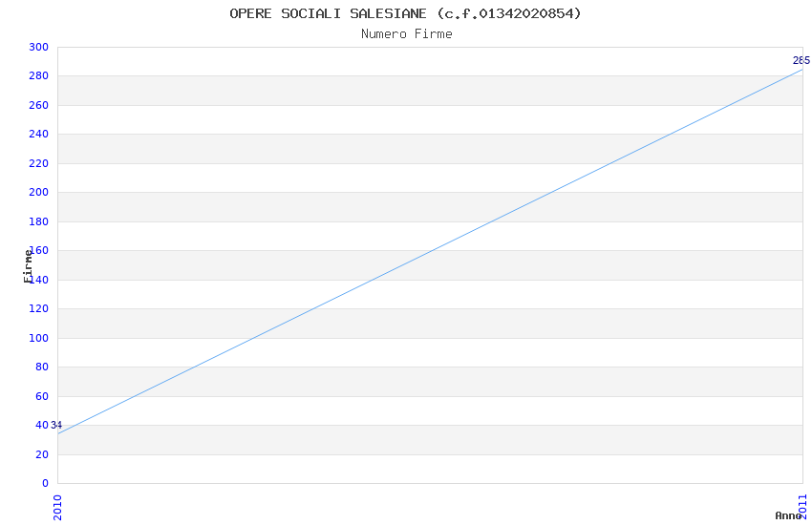Click the 280 y-axis tick label
Viewport: 812px width, 525px height.
point(39,76)
